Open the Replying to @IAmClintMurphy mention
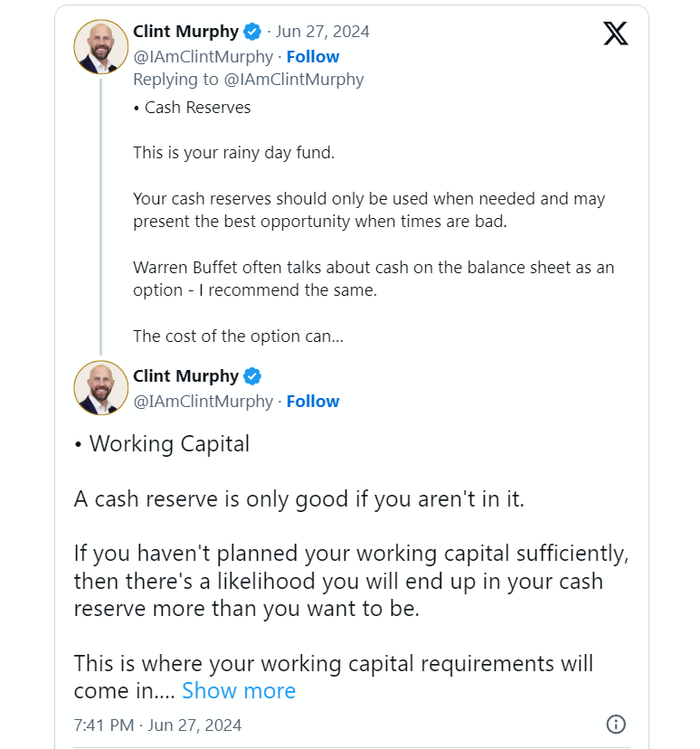This screenshot has height=749, width=700. pos(294,80)
